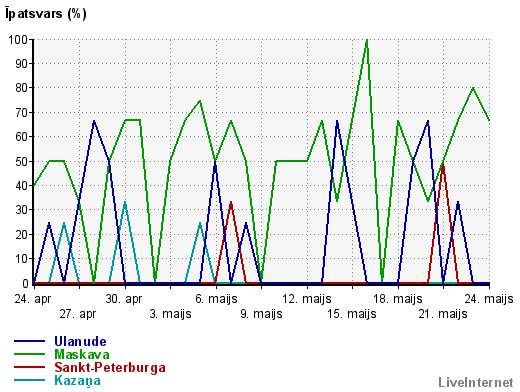Click the LiveInternet watermark text
This screenshot has height=392, width=520.
click(476, 382)
